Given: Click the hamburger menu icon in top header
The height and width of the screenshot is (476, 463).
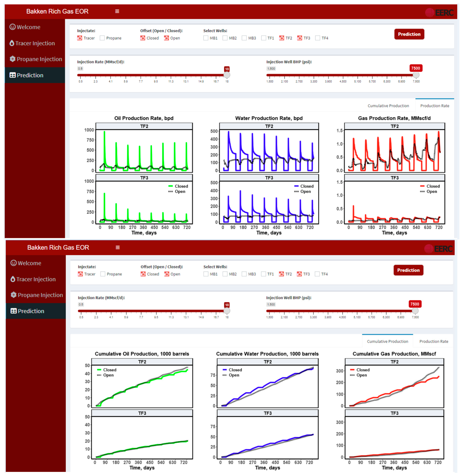Looking at the screenshot, I should tap(117, 11).
